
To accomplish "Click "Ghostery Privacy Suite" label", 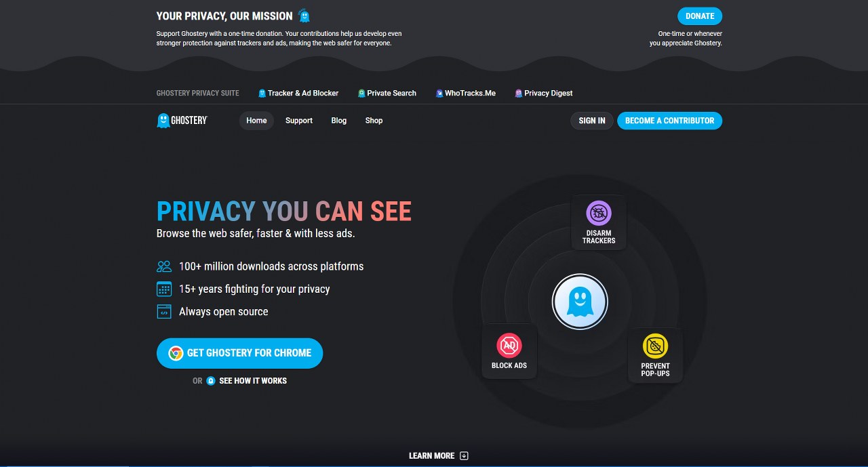I will tap(197, 93).
